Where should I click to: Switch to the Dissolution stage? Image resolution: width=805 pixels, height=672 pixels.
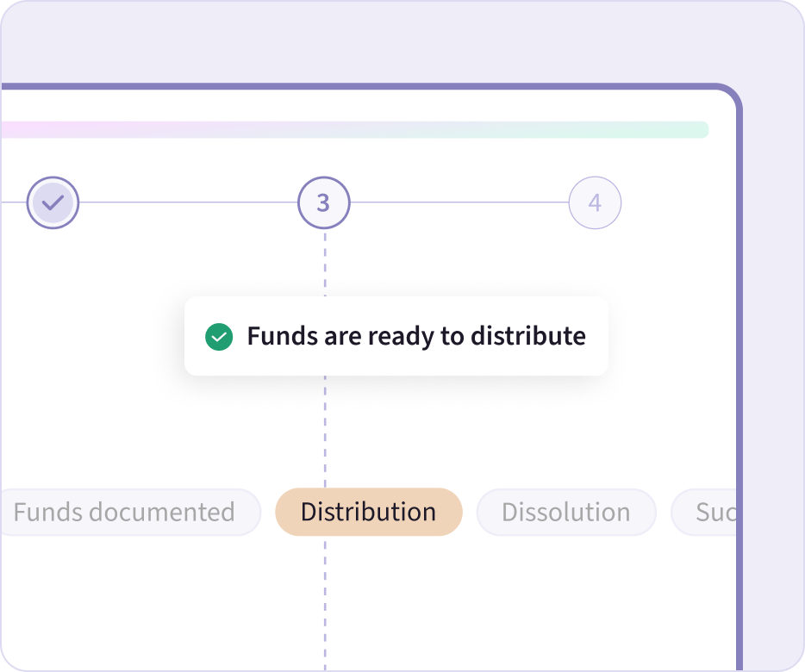click(565, 512)
